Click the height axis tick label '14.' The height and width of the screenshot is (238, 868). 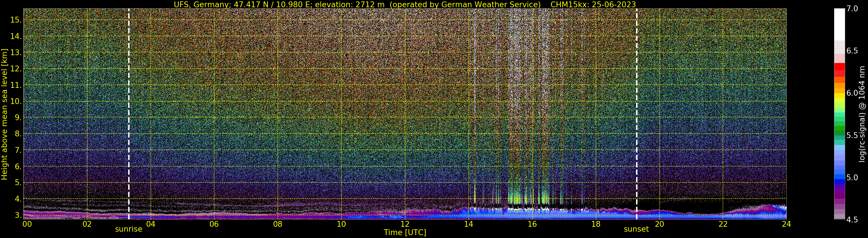coord(16,36)
